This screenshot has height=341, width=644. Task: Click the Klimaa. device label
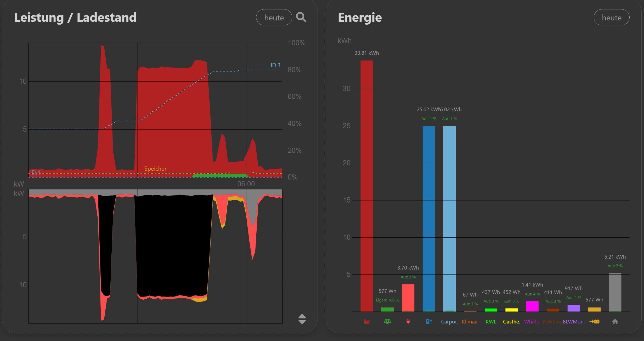(470, 322)
